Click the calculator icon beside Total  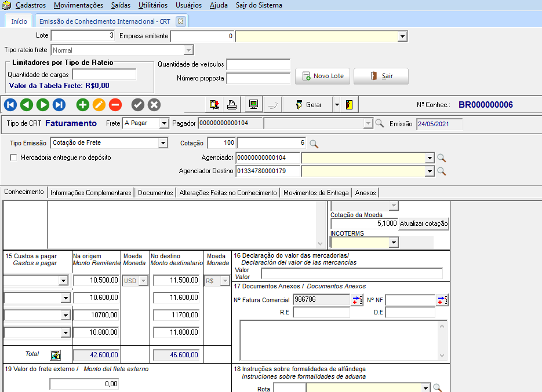pyautogui.click(x=56, y=355)
